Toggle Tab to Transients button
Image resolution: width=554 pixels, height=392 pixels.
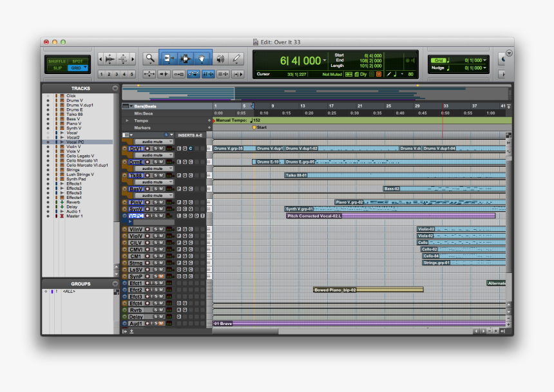tap(164, 74)
